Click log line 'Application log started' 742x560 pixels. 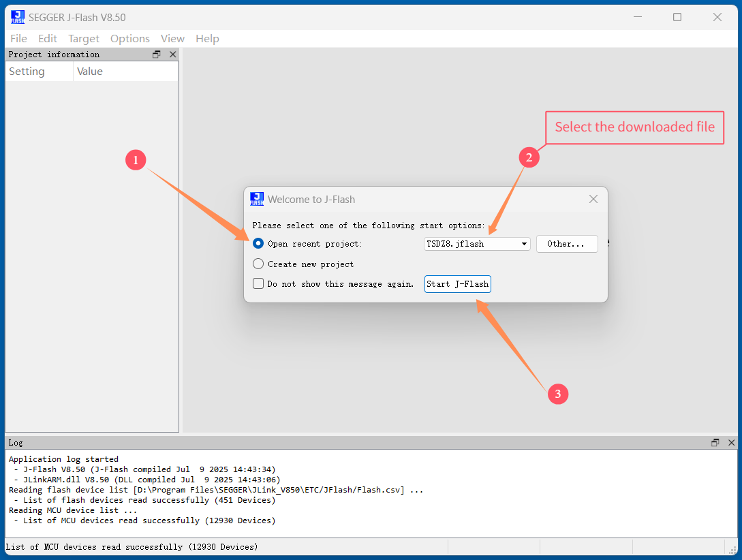coord(63,459)
